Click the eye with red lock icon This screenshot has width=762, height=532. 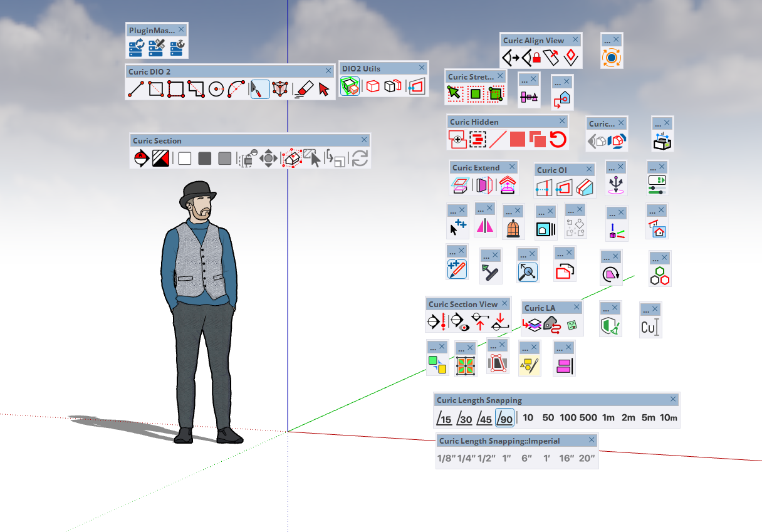(x=531, y=58)
